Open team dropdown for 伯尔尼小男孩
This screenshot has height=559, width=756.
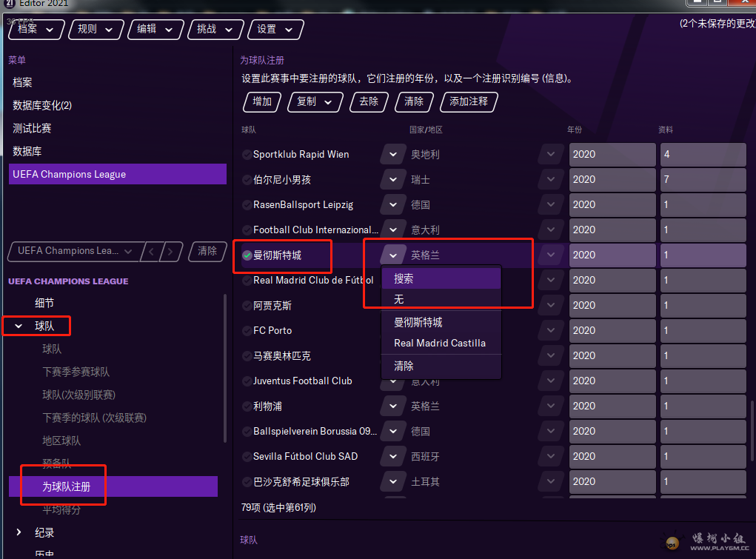(393, 179)
